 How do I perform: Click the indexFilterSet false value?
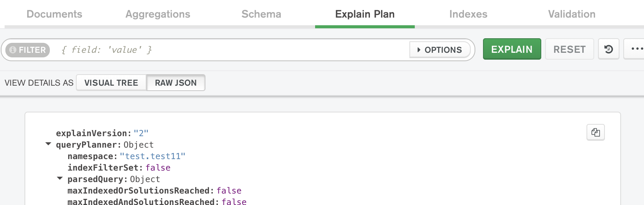158,168
